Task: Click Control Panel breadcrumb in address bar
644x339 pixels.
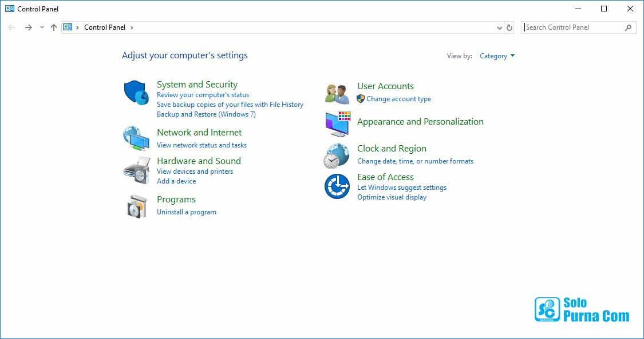Action: click(x=105, y=27)
